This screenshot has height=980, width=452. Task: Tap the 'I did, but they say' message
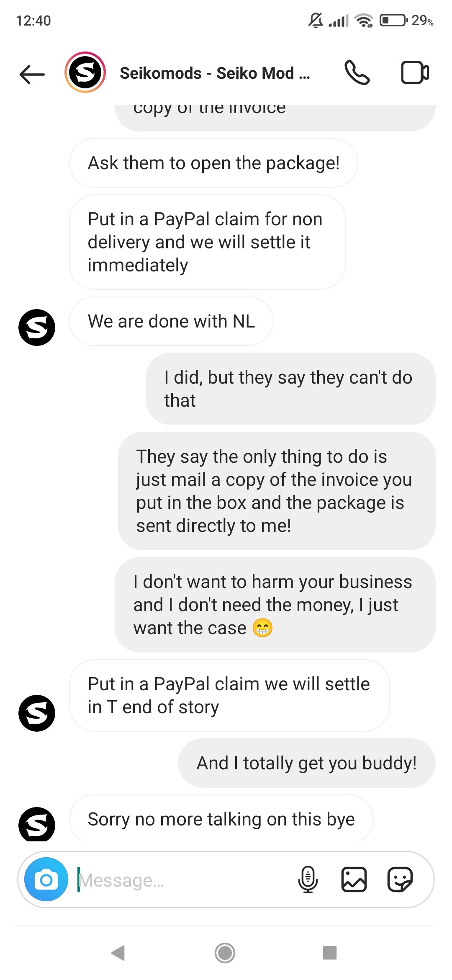pyautogui.click(x=290, y=389)
